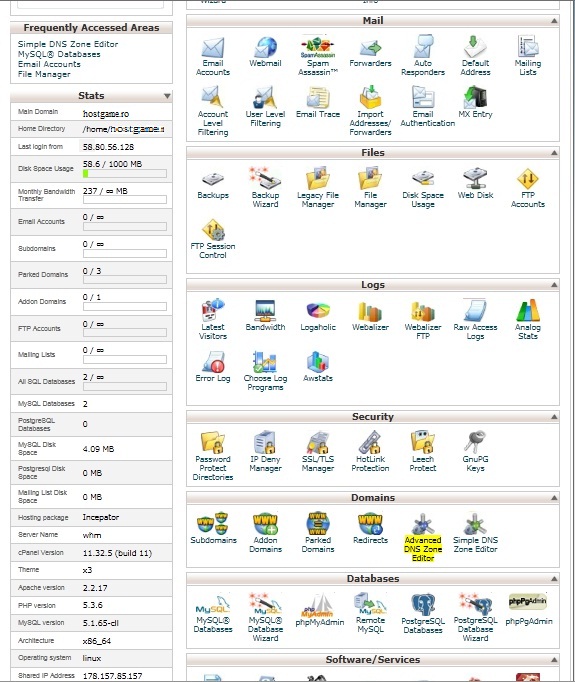Image resolution: width=575 pixels, height=682 pixels.
Task: Open Default Address
Action: pyautogui.click(x=475, y=57)
